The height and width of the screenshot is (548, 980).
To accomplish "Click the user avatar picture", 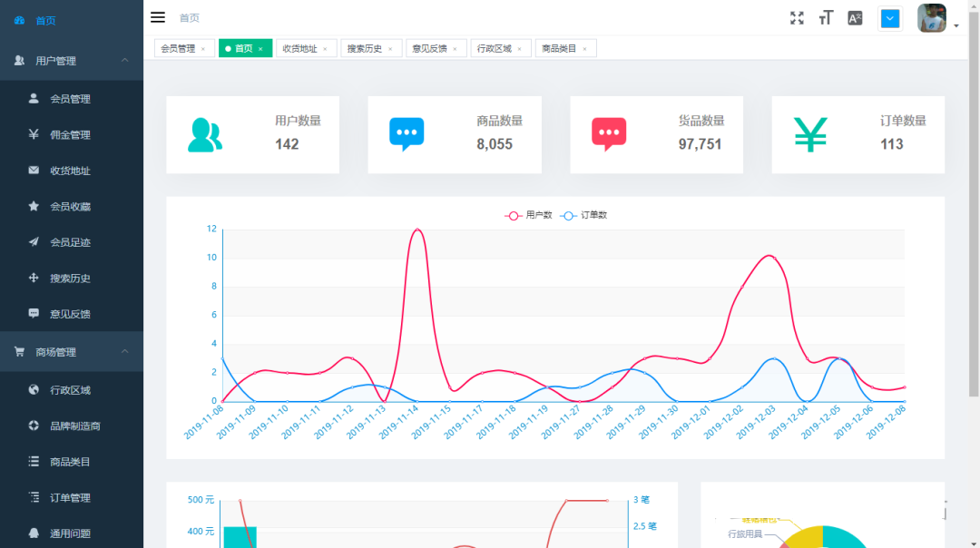I will click(x=932, y=18).
